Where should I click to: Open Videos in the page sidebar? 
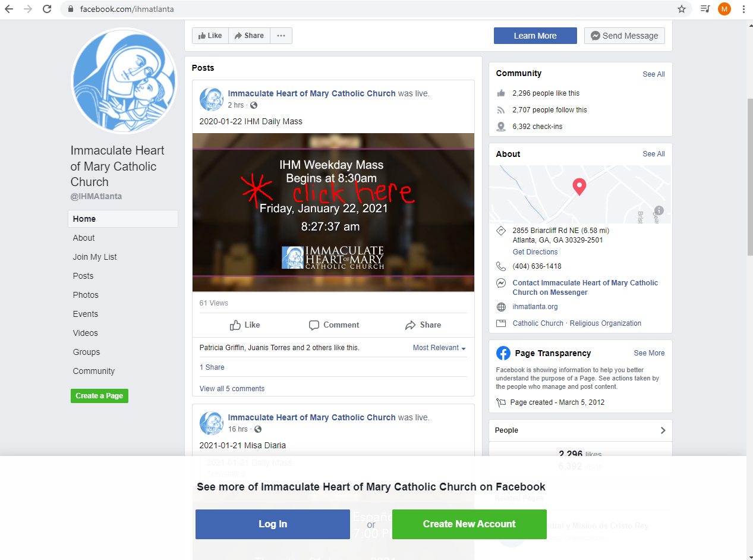tap(86, 333)
